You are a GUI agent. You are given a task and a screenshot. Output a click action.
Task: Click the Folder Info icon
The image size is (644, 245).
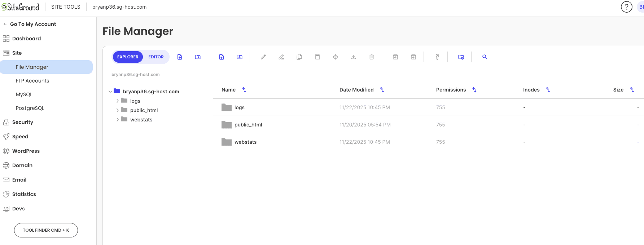[x=461, y=57]
